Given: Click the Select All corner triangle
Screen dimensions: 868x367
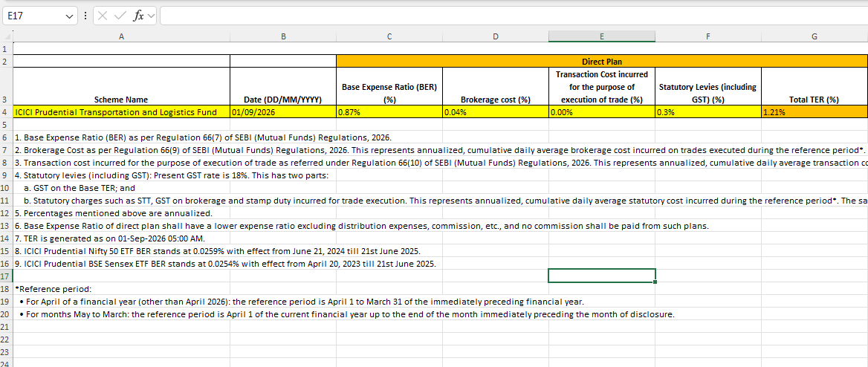Looking at the screenshot, I should [x=7, y=36].
